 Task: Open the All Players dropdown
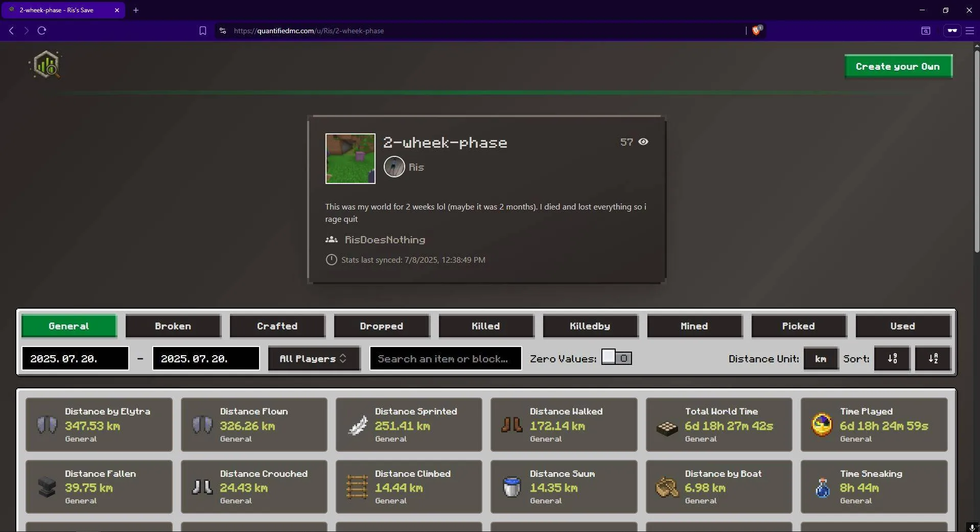(314, 358)
